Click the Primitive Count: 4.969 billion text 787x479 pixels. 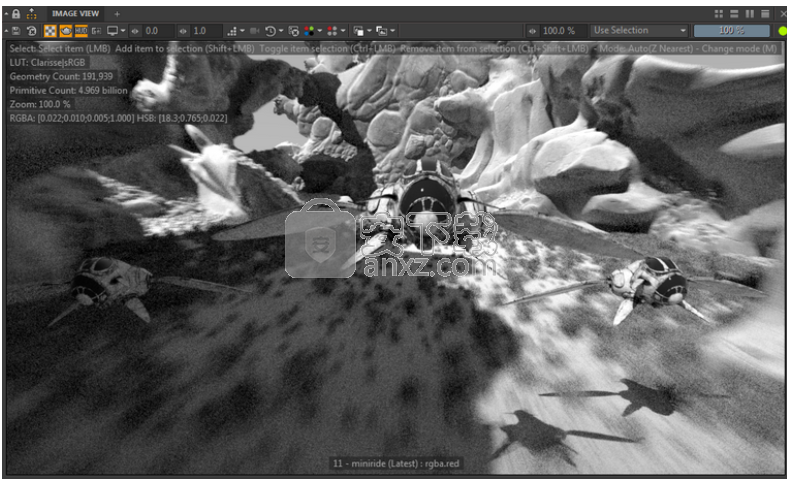click(69, 91)
